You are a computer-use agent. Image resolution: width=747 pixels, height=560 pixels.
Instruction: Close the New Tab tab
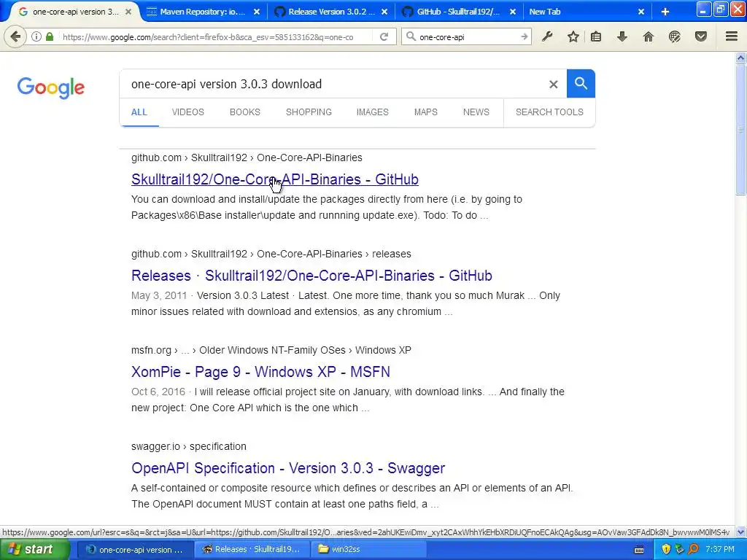641,12
